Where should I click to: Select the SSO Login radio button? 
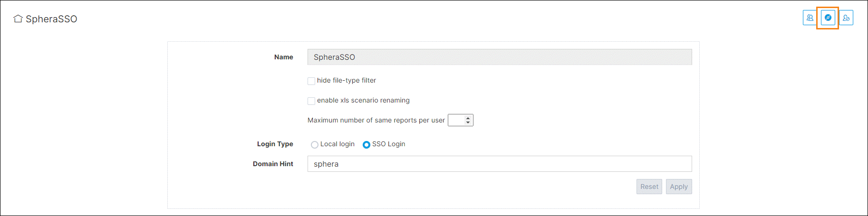tap(366, 145)
